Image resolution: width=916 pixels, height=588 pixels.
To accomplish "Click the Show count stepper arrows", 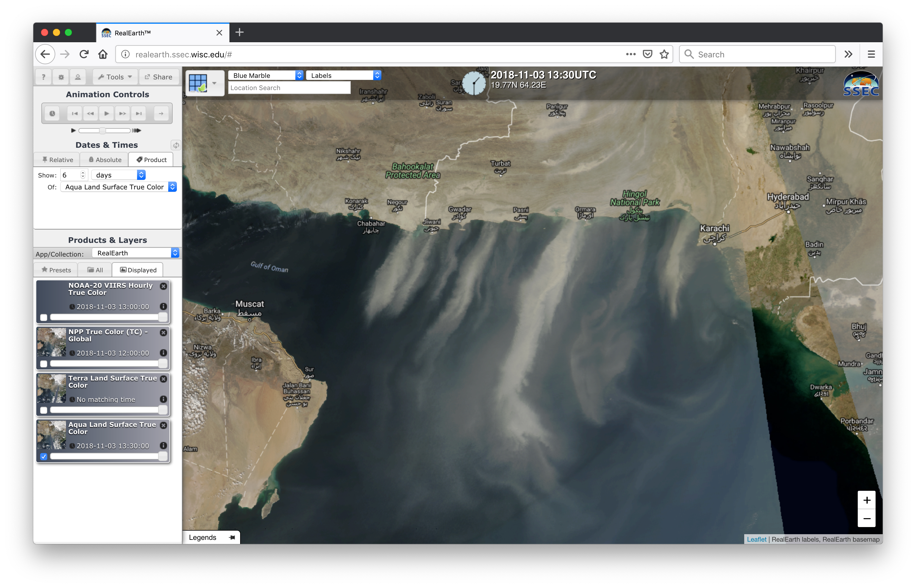I will [x=83, y=175].
